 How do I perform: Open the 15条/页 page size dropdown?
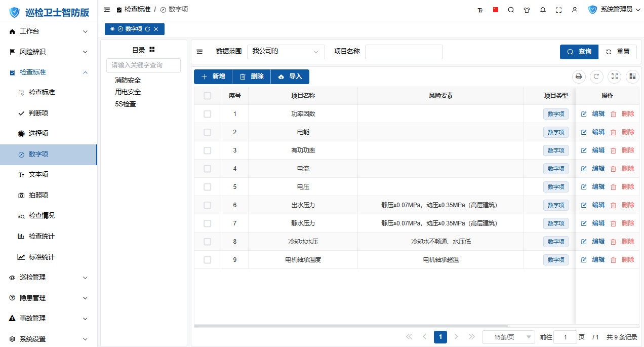tap(508, 337)
